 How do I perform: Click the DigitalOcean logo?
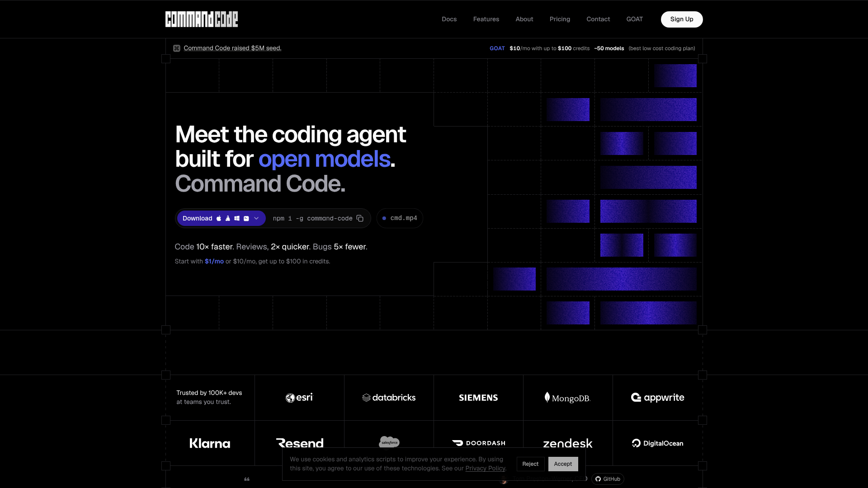click(x=657, y=443)
